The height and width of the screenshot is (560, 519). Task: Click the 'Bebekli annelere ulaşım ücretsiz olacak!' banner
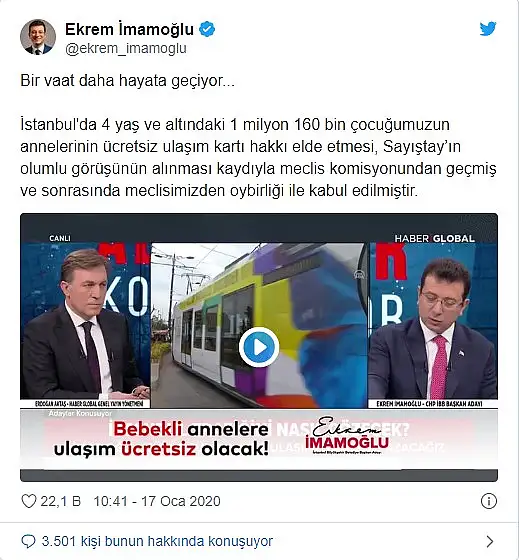point(161,439)
